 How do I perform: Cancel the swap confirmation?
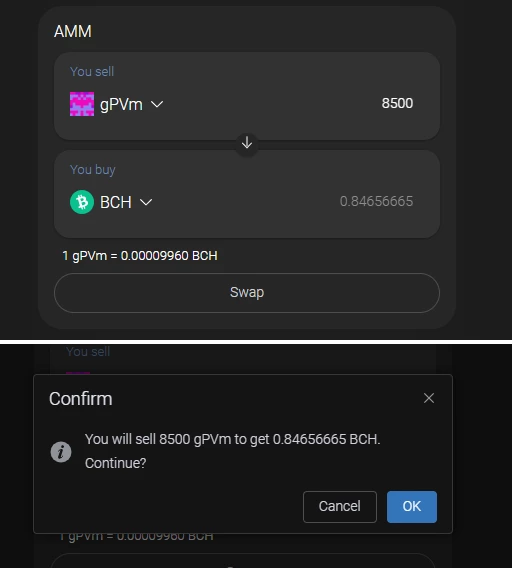[x=340, y=506]
